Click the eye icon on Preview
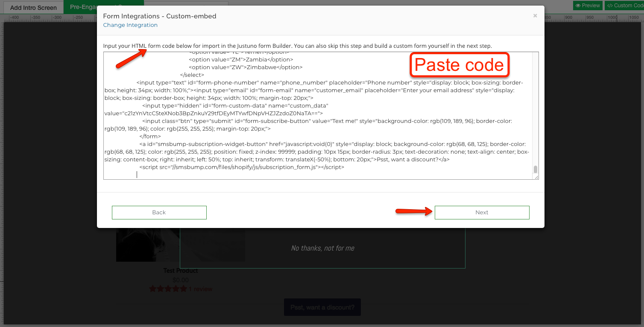644x327 pixels. pos(578,6)
